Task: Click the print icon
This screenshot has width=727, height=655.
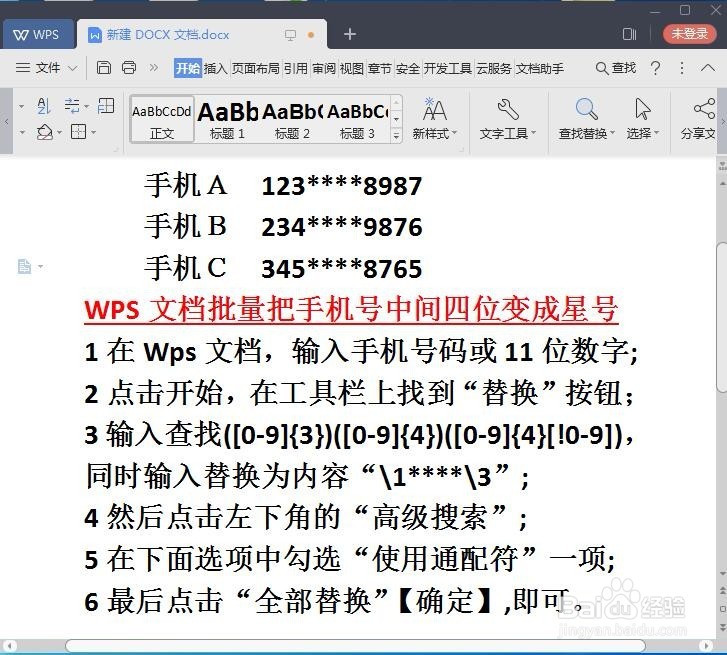Action: (x=128, y=68)
